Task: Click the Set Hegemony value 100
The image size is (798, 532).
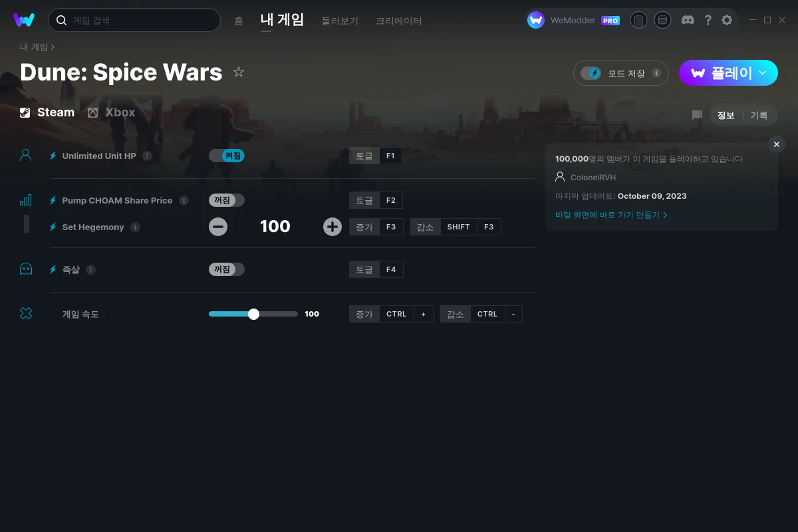Action: (x=275, y=227)
